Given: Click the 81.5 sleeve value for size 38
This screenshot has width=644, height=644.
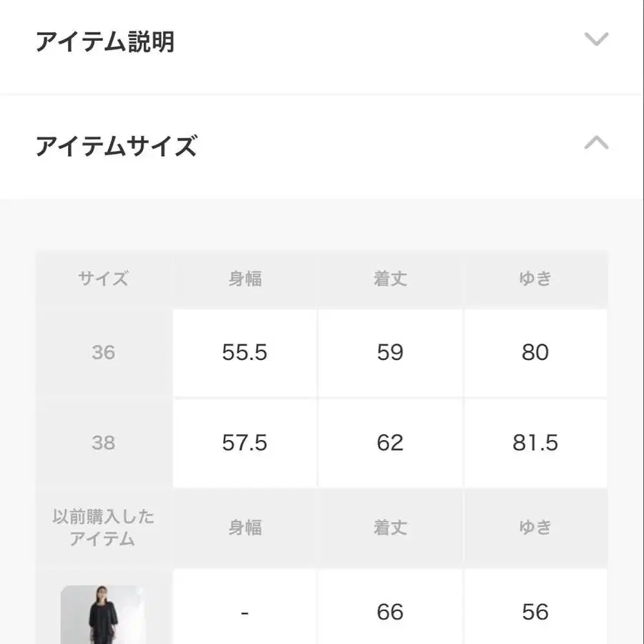Looking at the screenshot, I should [535, 442].
